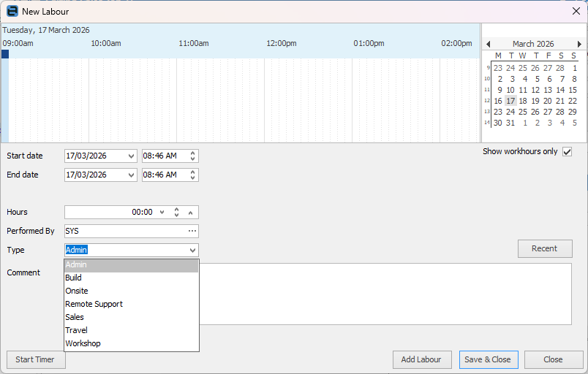Image resolution: width=588 pixels, height=374 pixels.
Task: Click the Add Labour button
Action: [421, 360]
